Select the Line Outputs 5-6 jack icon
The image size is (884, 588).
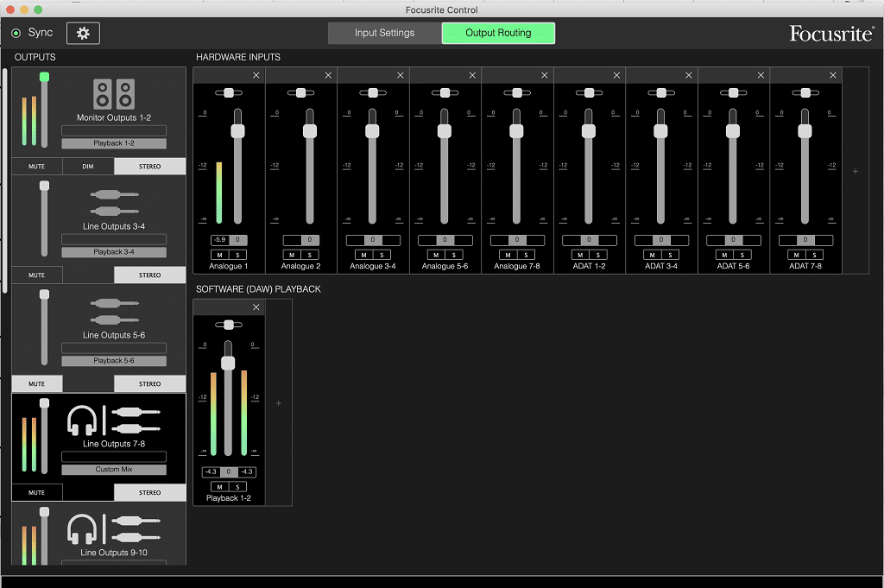pyautogui.click(x=115, y=312)
